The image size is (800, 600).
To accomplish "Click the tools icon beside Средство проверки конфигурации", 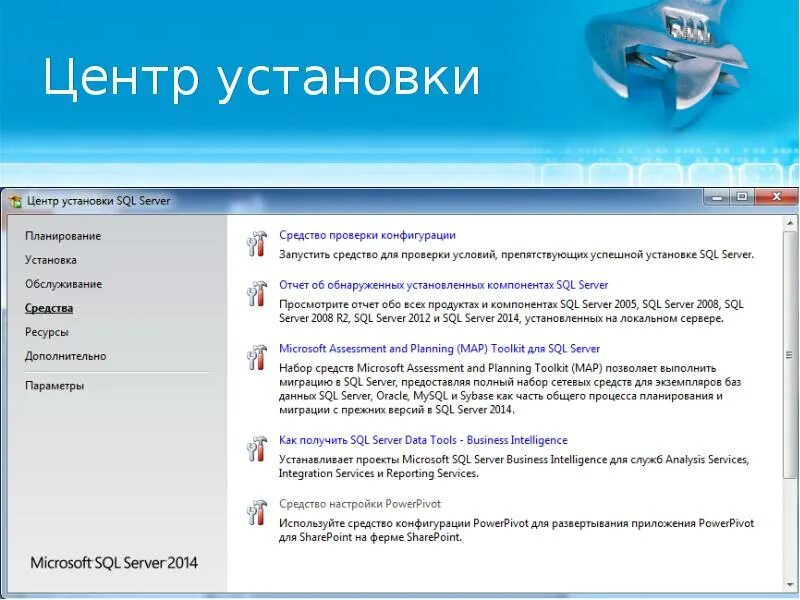I will 257,243.
